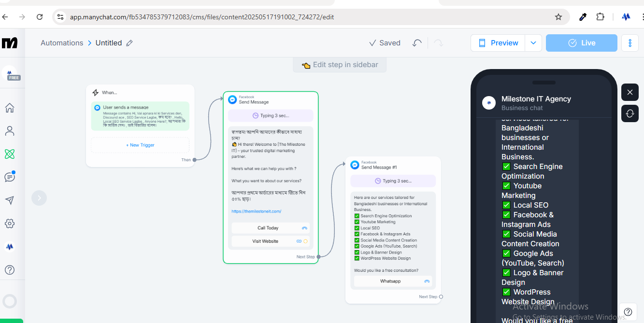Screen dimensions: 644x323
Task: Open Contacts person icon in sidebar
Action: click(10, 131)
